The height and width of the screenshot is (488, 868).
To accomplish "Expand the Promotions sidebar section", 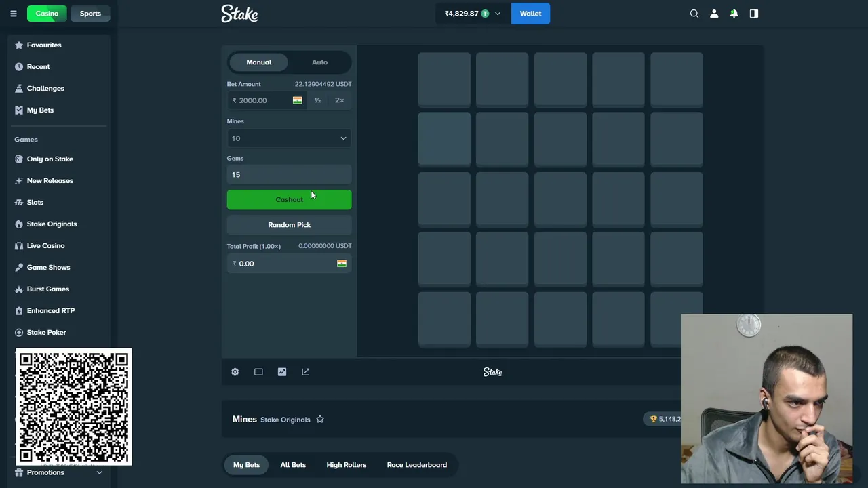I will point(99,472).
